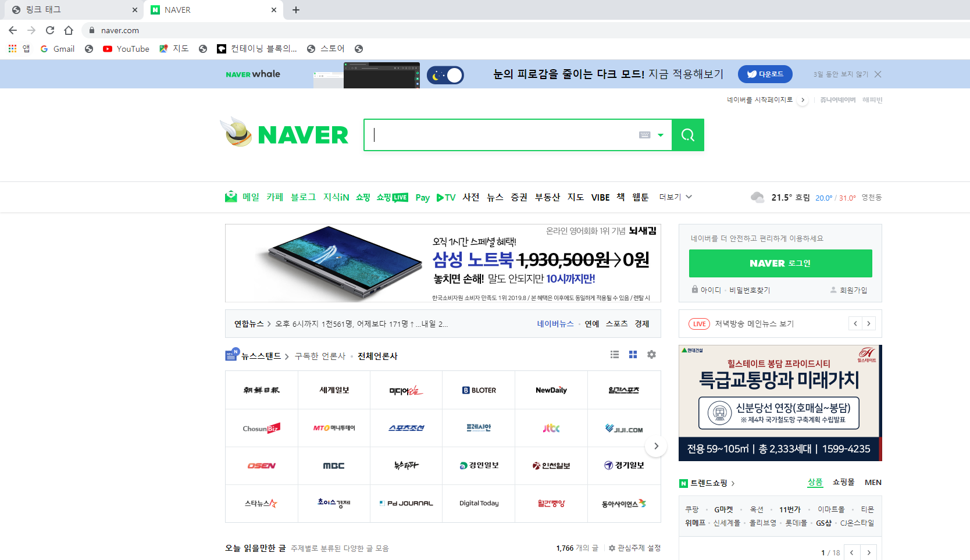Switch to 경제 news tab

pyautogui.click(x=642, y=324)
